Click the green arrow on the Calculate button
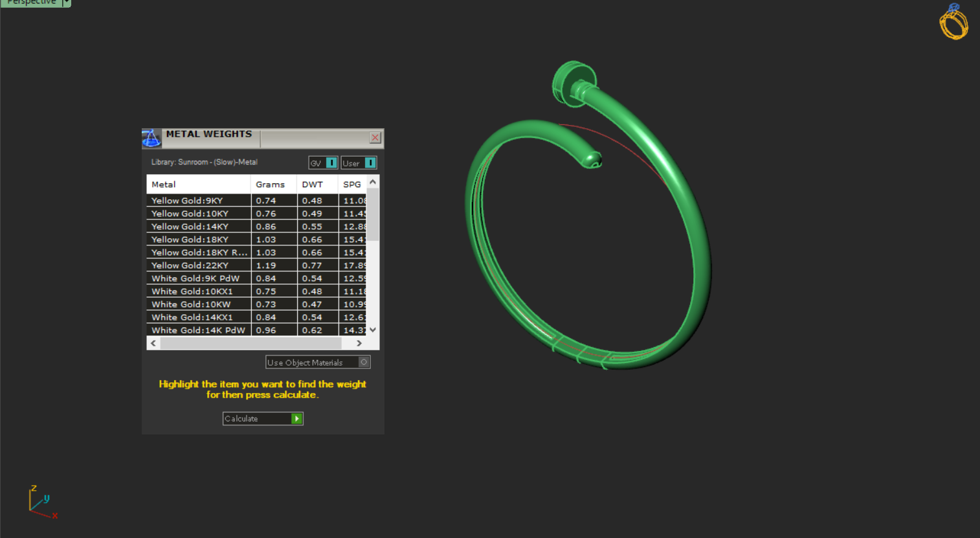Screen dimensions: 980x538 click(x=296, y=419)
